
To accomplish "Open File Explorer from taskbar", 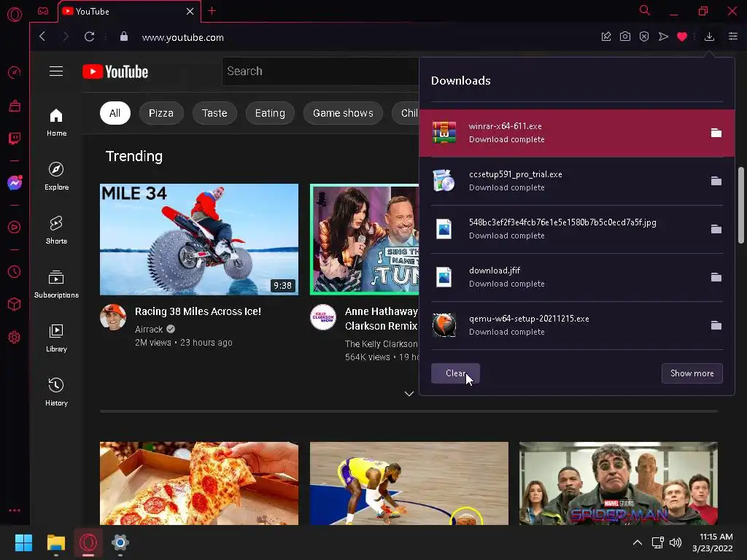I will point(55,542).
